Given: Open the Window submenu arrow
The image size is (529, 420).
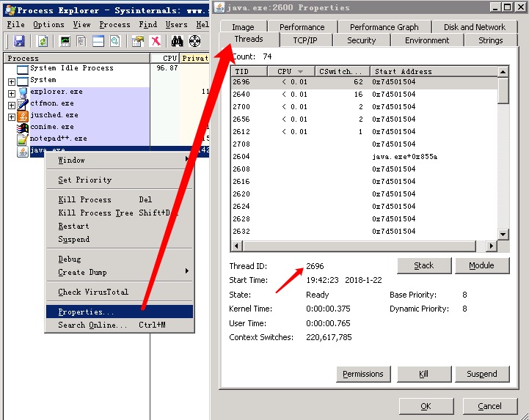Looking at the screenshot, I should click(x=186, y=159).
